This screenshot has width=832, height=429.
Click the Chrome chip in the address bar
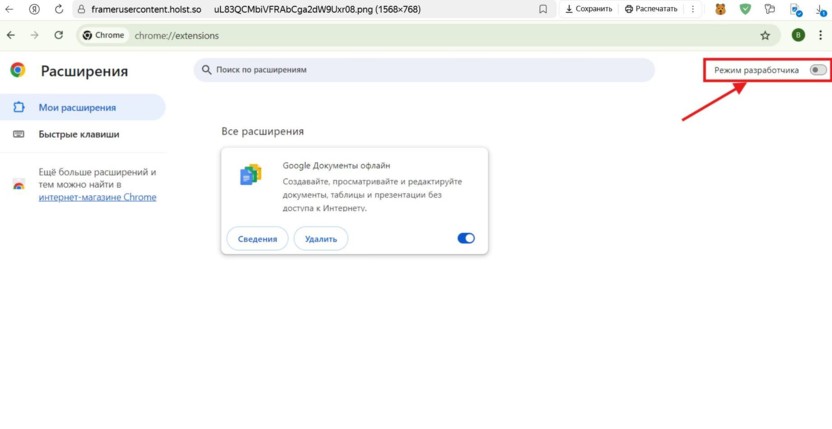coord(103,35)
